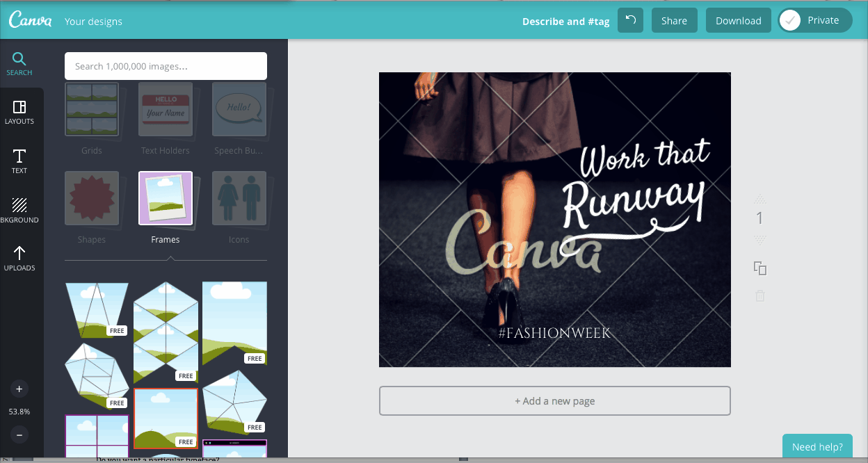The width and height of the screenshot is (868, 463).
Task: Click the undo arrow button
Action: coord(631,20)
